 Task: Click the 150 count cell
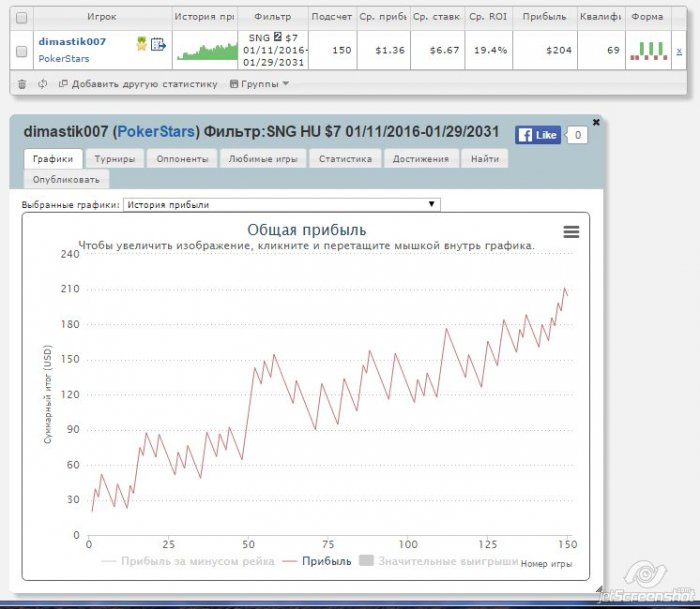(342, 50)
